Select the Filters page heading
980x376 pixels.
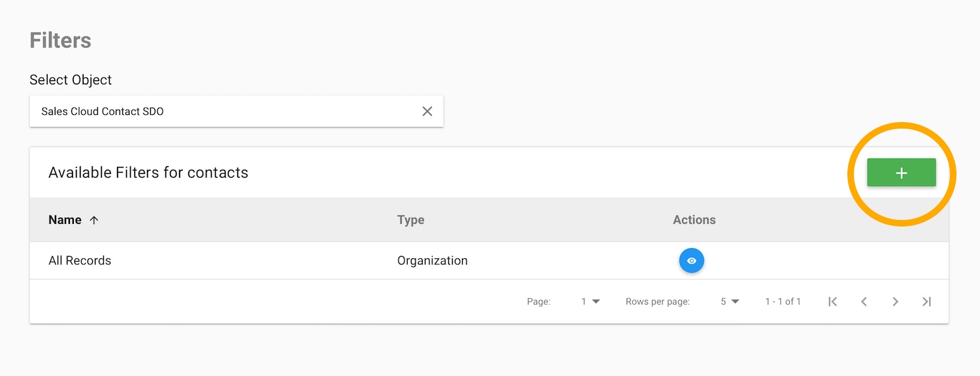(x=60, y=40)
